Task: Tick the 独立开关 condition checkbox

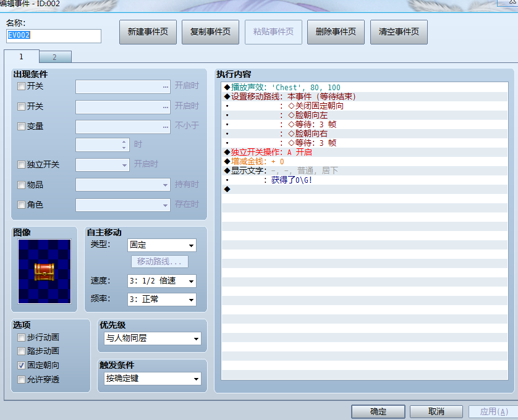Action: [21, 164]
